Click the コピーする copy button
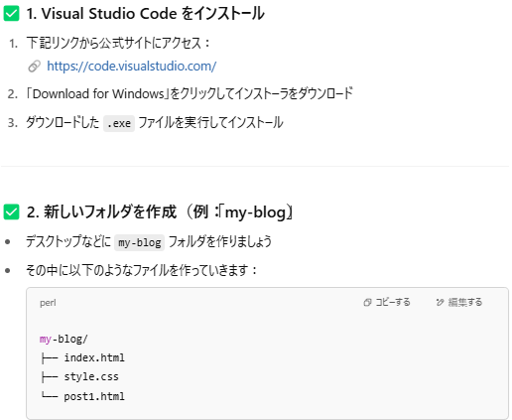This screenshot has height=420, width=512. tap(387, 302)
